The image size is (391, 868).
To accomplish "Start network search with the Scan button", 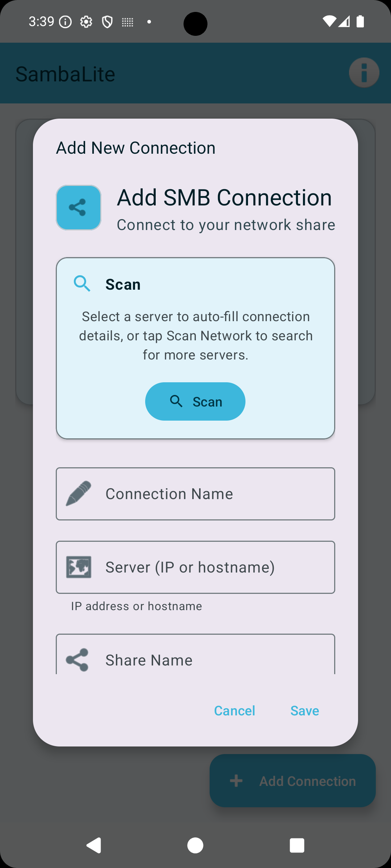I will tap(195, 401).
